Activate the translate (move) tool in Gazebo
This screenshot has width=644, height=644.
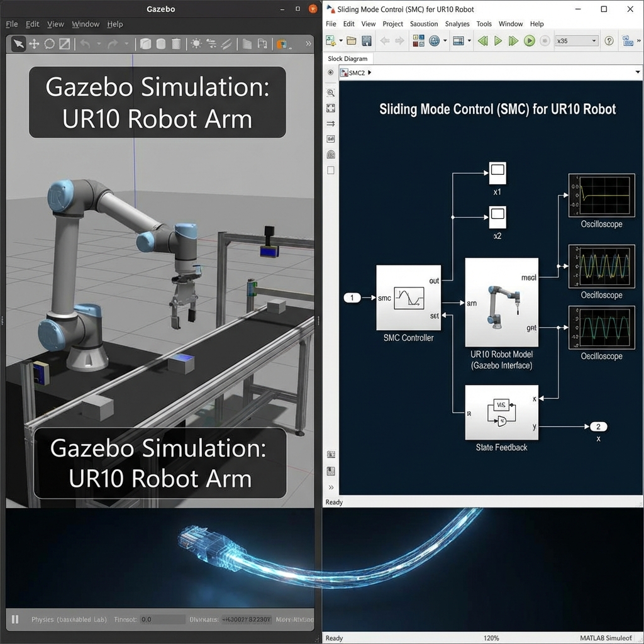[34, 43]
